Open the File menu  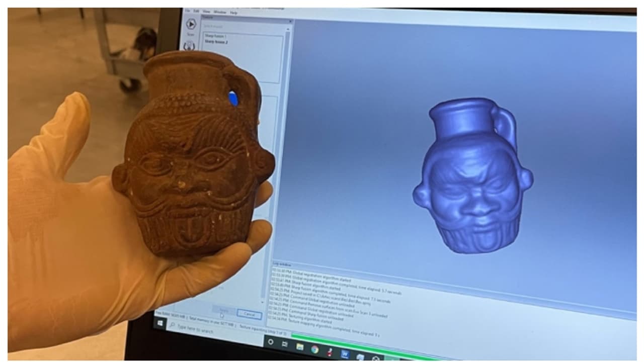(x=187, y=11)
